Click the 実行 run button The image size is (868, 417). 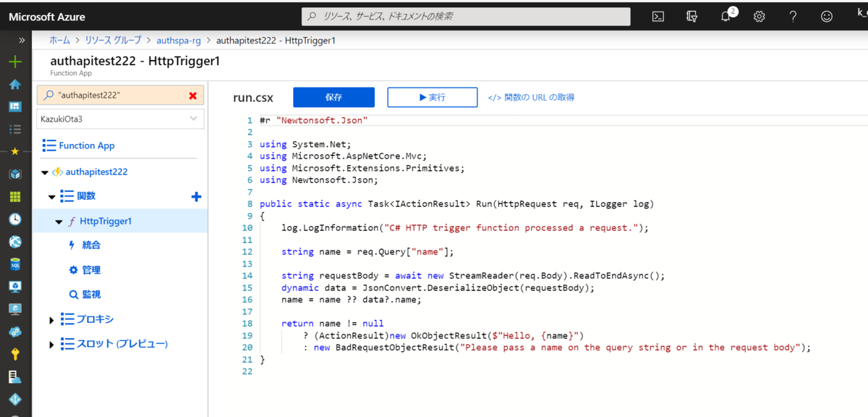click(433, 97)
